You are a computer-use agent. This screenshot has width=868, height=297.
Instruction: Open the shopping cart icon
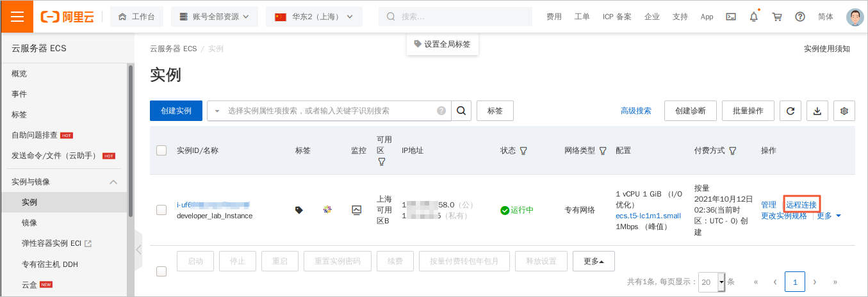coord(777,17)
